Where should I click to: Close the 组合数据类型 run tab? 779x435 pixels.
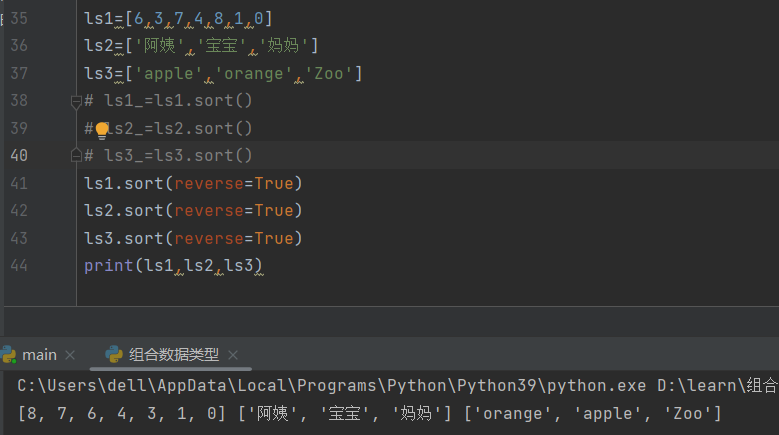(x=233, y=355)
